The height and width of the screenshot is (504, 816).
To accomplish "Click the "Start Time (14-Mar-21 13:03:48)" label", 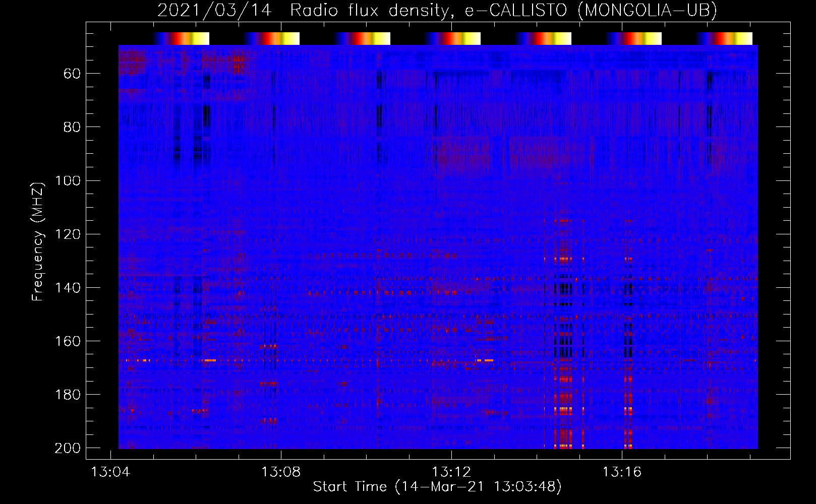I will (x=437, y=487).
